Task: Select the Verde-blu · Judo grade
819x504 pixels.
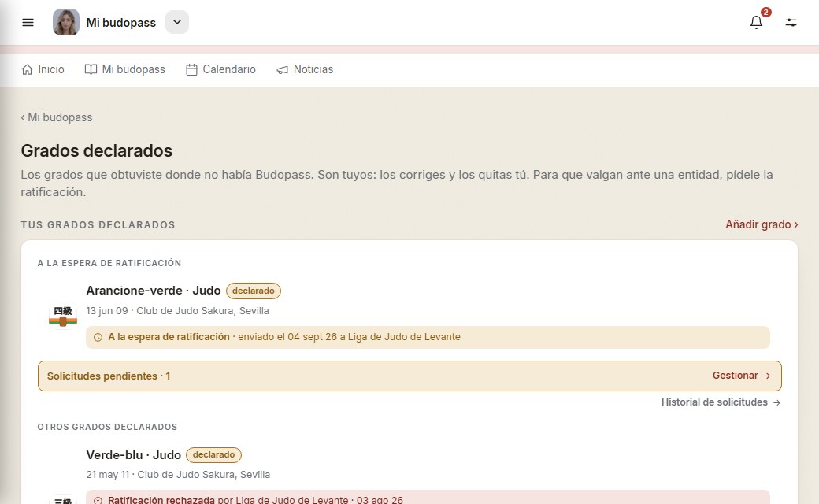Action: coord(134,455)
